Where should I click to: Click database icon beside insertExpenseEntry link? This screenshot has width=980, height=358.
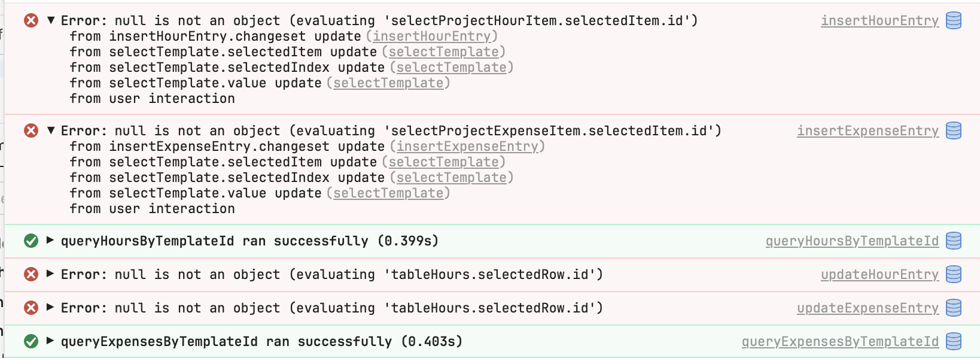[954, 131]
